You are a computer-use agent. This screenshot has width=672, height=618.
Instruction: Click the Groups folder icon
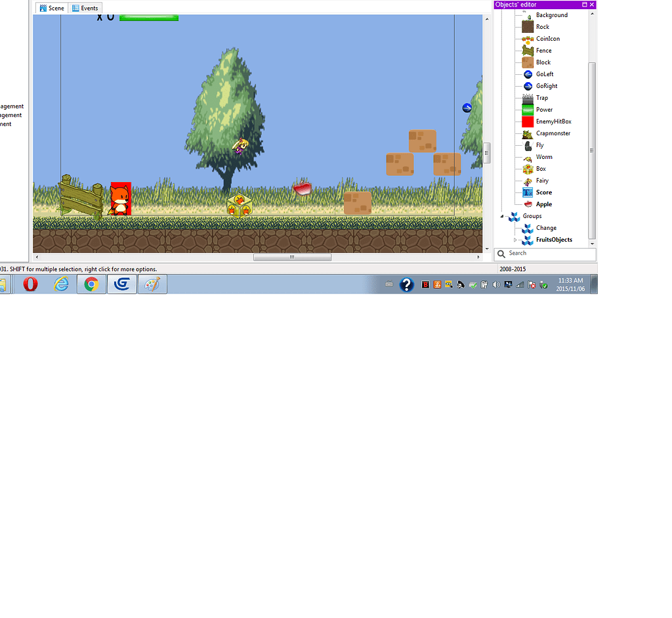click(514, 217)
